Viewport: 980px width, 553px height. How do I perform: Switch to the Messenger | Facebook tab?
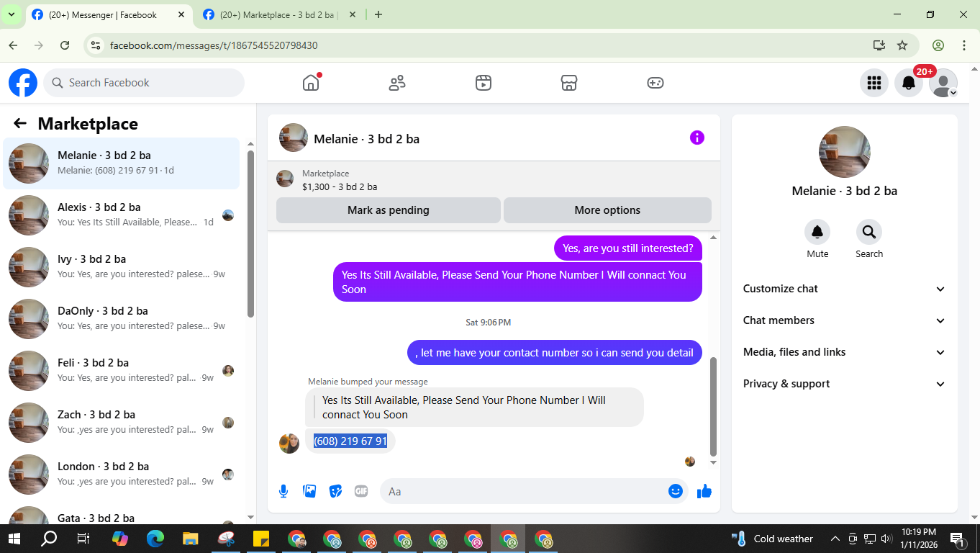[x=109, y=14]
